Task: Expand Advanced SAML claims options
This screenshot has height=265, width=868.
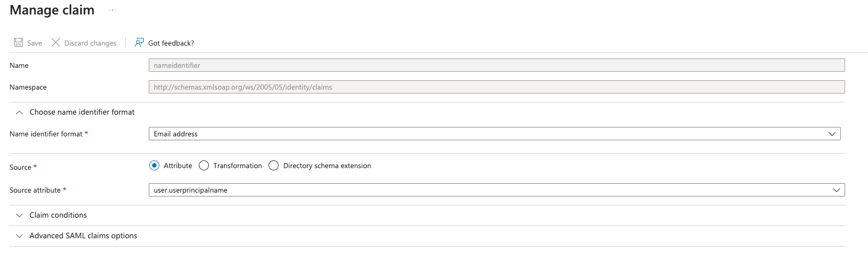Action: 20,236
